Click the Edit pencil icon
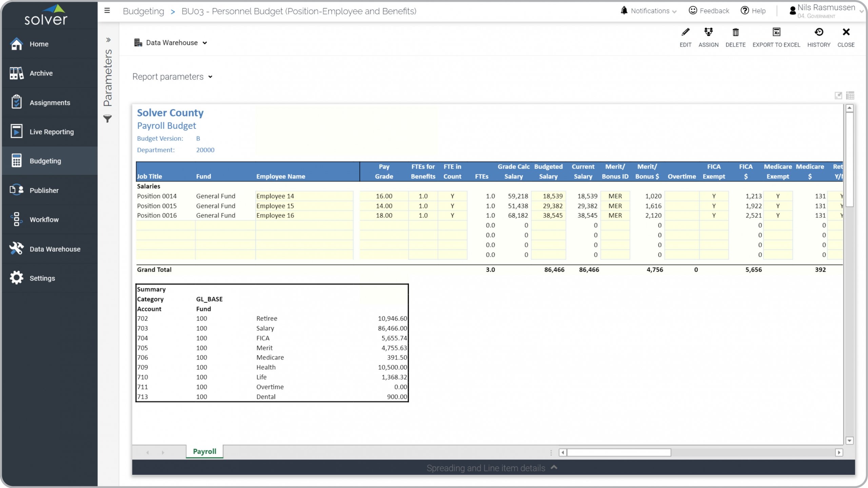 [x=685, y=33]
